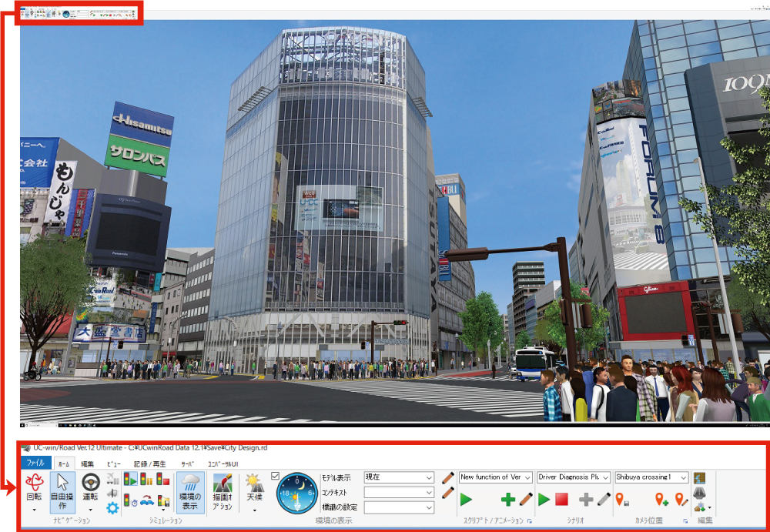Image resolution: width=770 pixels, height=532 pixels.
Task: Expand the arrow under 天候
Action: (254, 510)
